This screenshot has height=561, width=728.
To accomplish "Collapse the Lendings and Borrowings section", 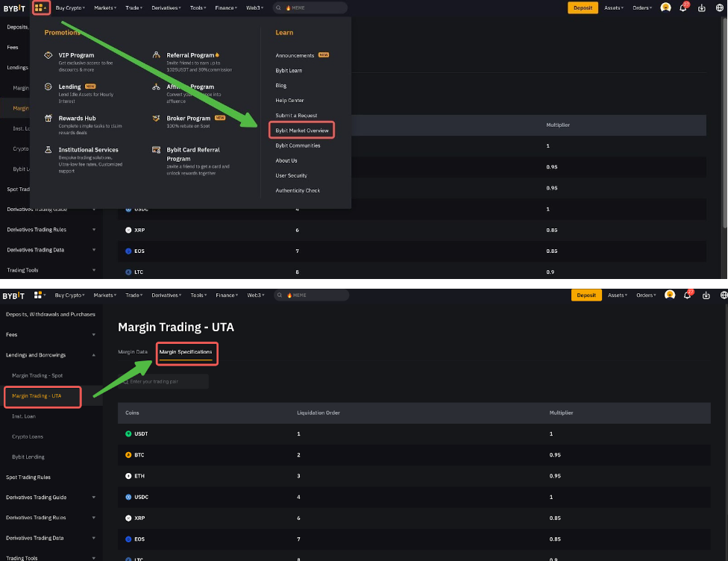I will coord(94,355).
